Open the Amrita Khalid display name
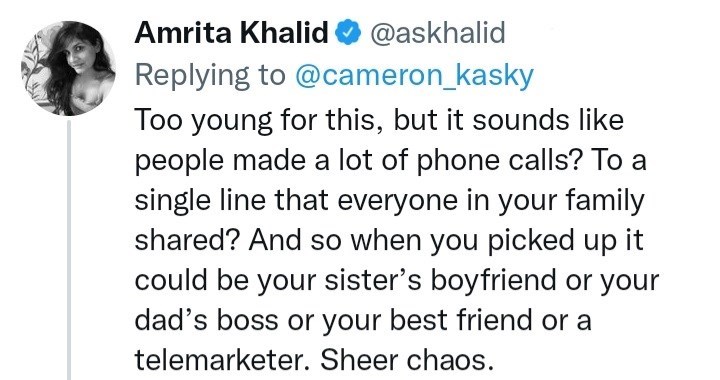The width and height of the screenshot is (720, 380). point(231,33)
